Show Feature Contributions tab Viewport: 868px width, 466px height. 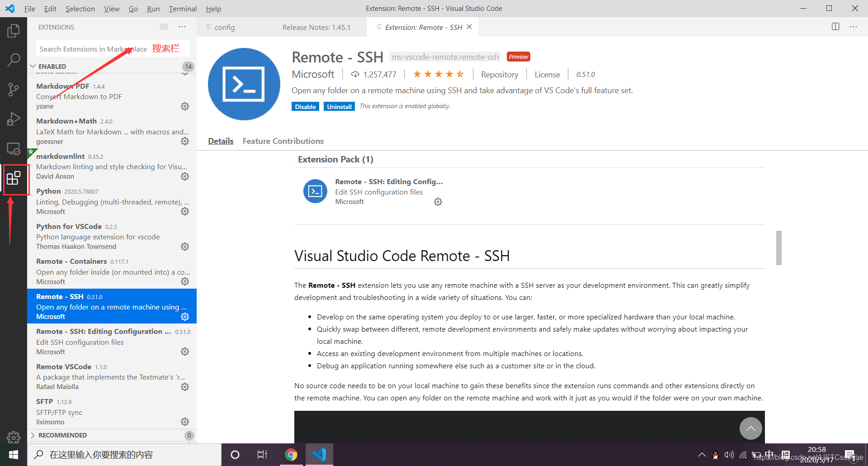click(x=283, y=141)
